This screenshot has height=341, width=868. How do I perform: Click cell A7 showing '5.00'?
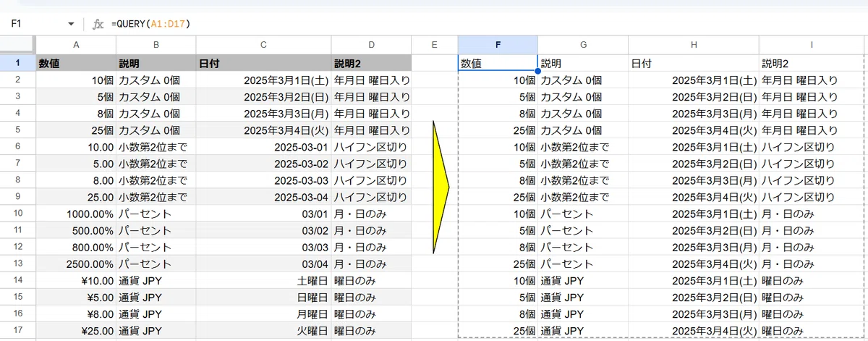pyautogui.click(x=76, y=164)
